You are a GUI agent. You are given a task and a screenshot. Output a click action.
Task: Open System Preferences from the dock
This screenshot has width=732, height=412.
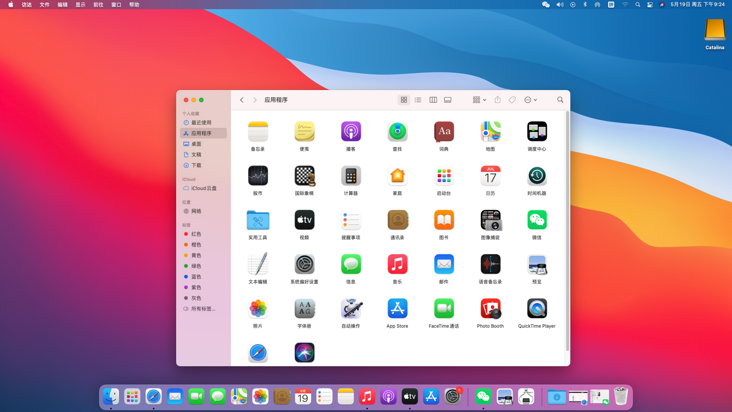(452, 397)
